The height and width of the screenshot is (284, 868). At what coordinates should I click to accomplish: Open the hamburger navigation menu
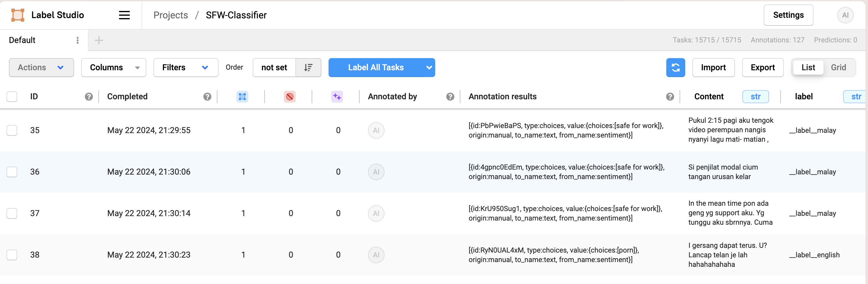[124, 15]
